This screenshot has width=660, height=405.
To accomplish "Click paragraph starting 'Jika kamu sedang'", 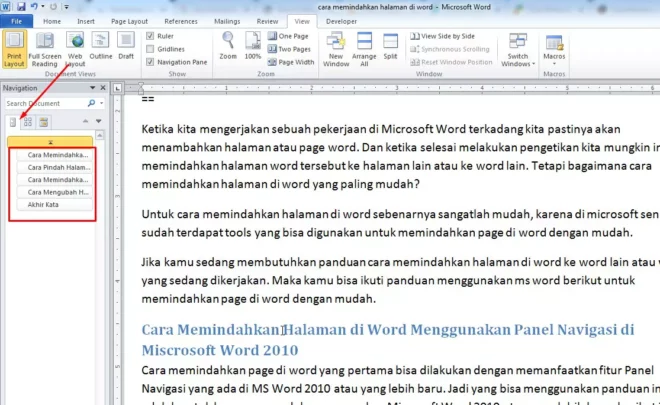I will point(400,280).
